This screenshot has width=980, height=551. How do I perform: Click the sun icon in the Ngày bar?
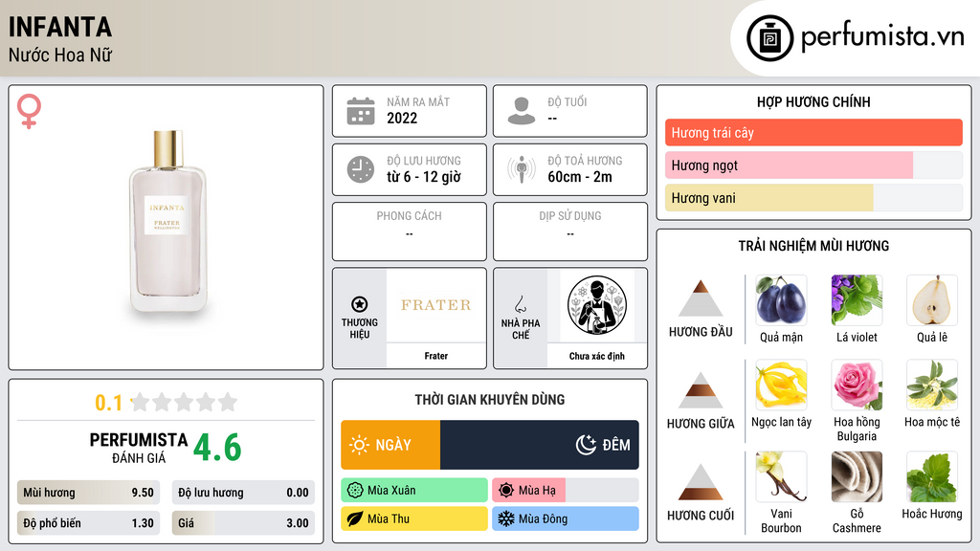[360, 445]
